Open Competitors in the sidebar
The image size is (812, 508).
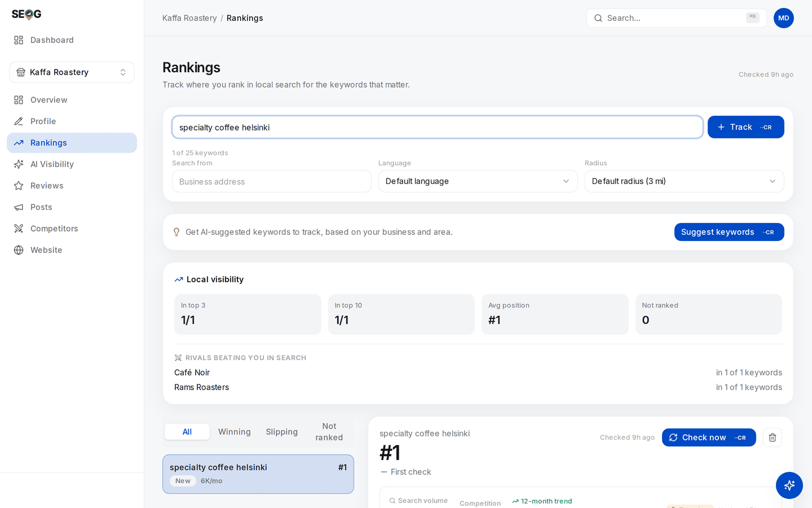pyautogui.click(x=72, y=229)
